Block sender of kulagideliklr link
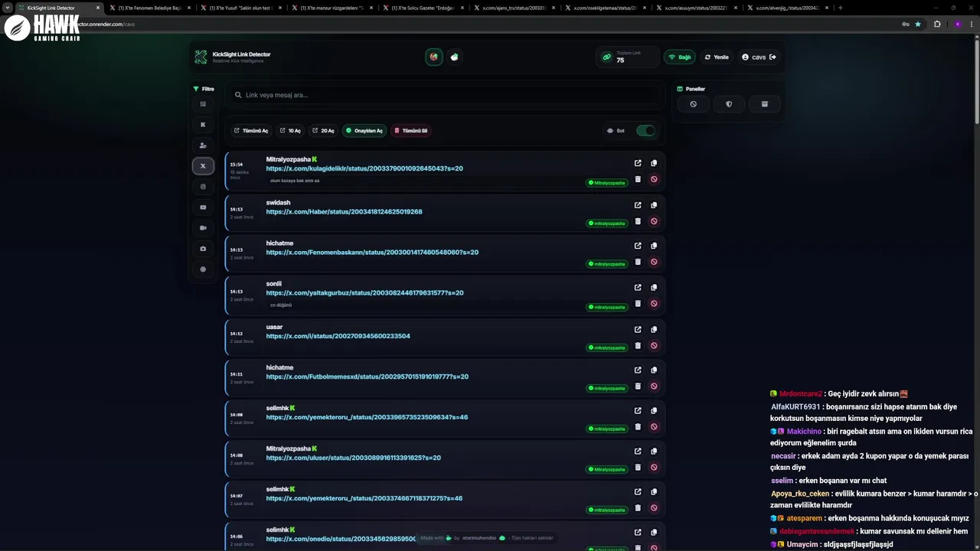980x551 pixels. click(x=654, y=179)
